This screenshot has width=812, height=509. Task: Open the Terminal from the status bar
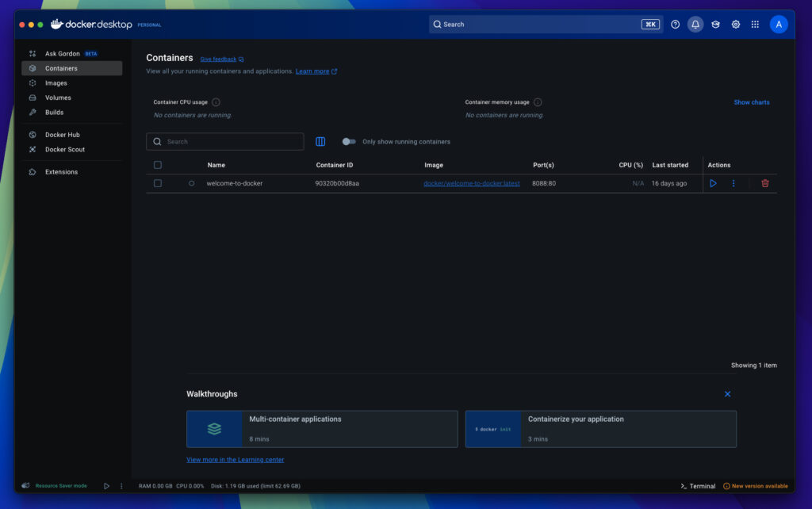(698, 486)
